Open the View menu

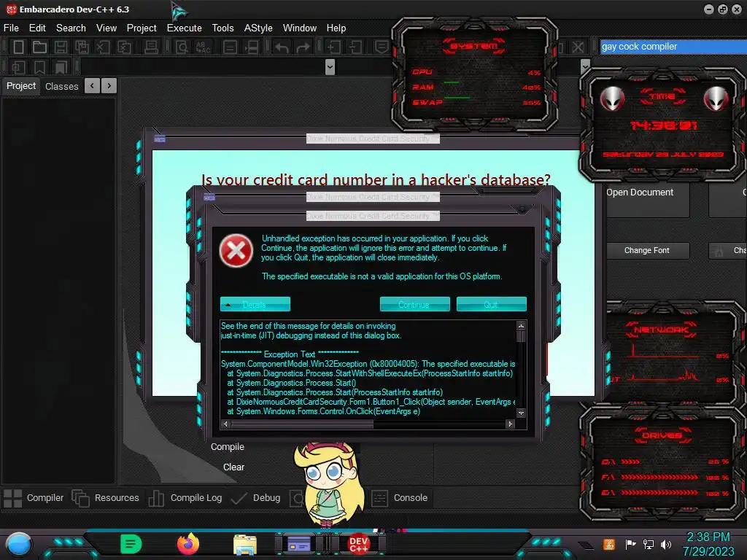click(x=107, y=28)
